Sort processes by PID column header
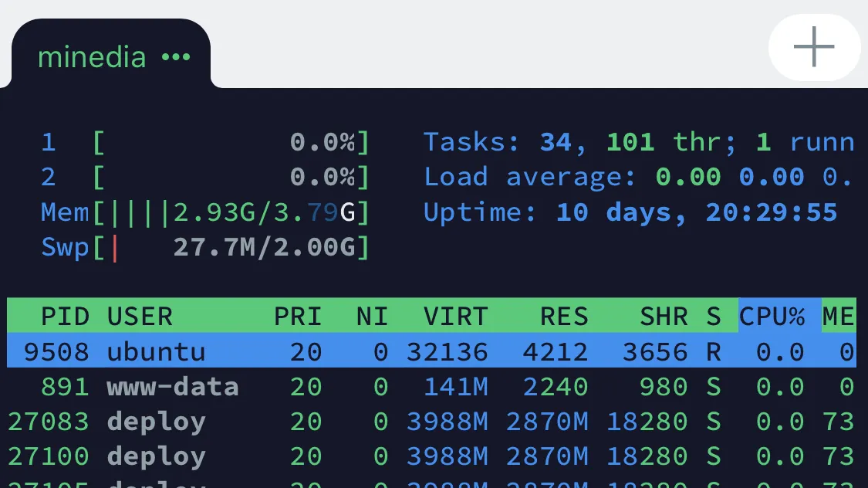Image resolution: width=868 pixels, height=488 pixels. click(65, 317)
